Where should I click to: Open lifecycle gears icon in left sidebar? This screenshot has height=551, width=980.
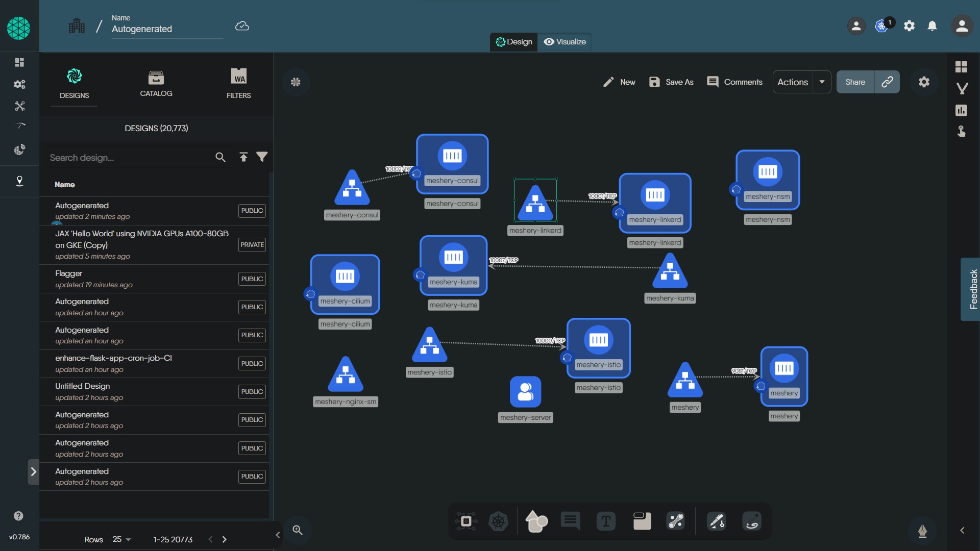(x=19, y=84)
